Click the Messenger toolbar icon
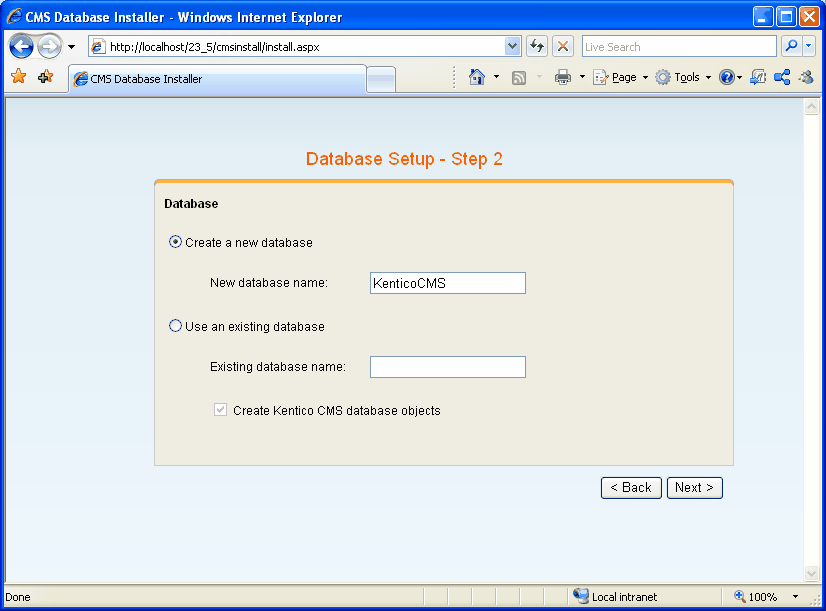 pyautogui.click(x=807, y=77)
